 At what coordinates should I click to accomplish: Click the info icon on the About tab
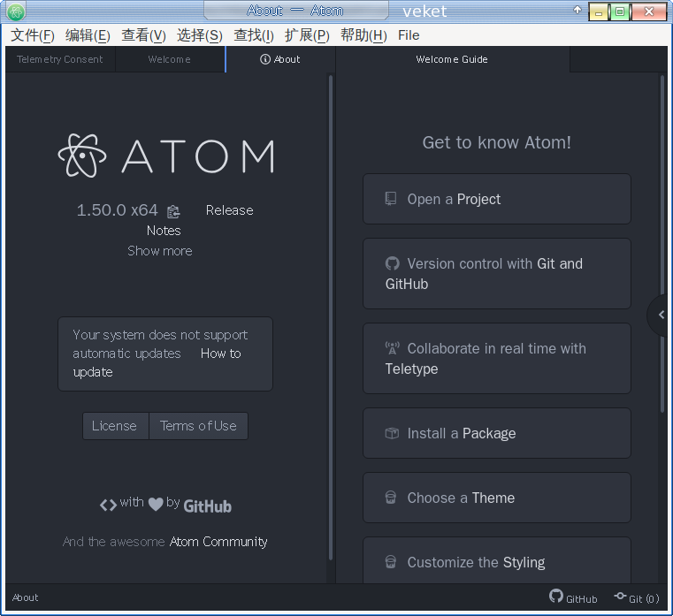tap(265, 59)
